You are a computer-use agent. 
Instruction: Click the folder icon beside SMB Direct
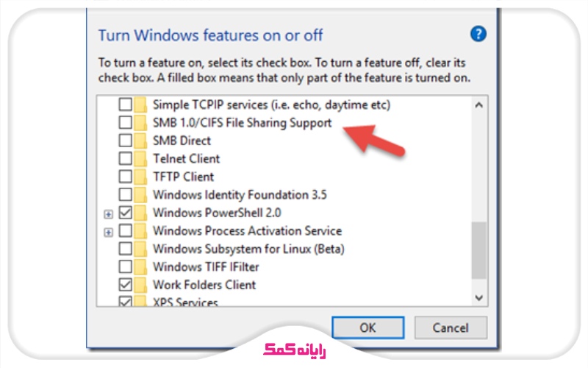click(141, 141)
